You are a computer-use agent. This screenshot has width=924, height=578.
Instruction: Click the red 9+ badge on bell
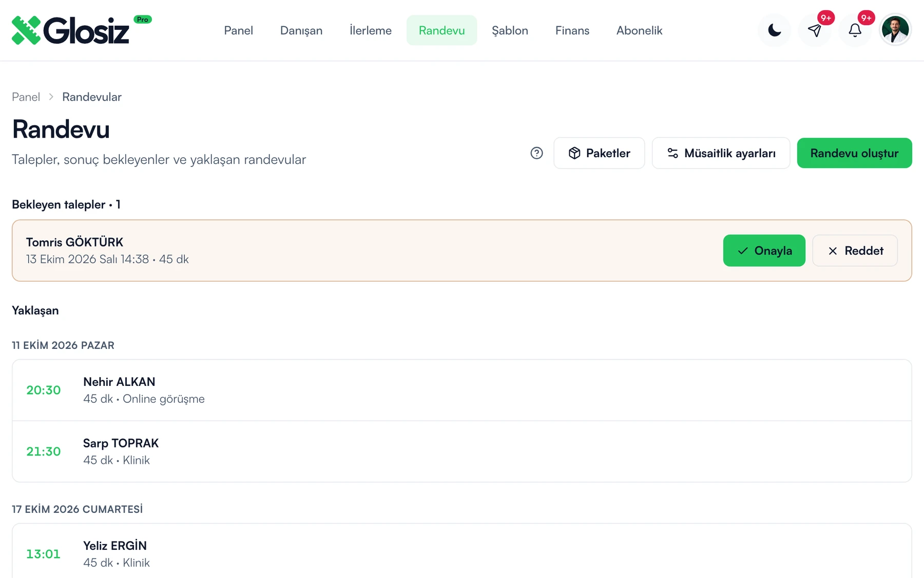866,18
